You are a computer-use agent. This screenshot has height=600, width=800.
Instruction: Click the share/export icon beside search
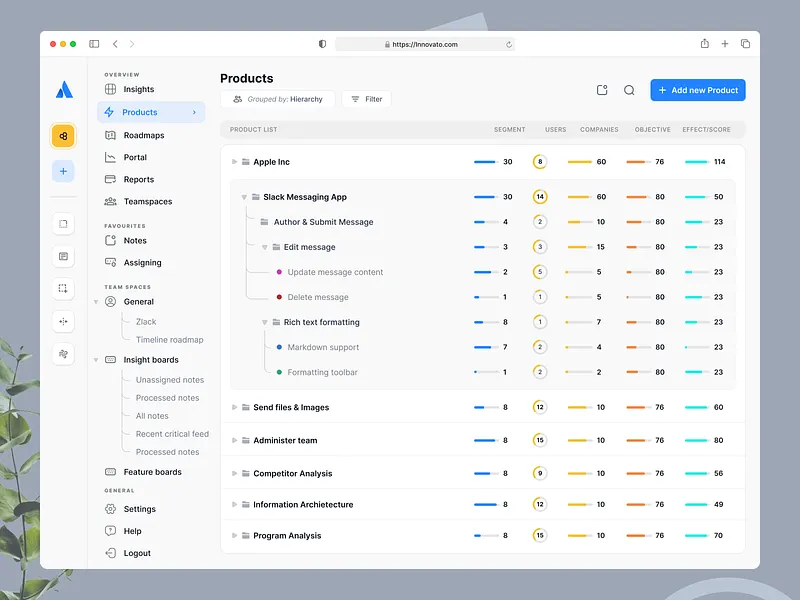point(601,89)
